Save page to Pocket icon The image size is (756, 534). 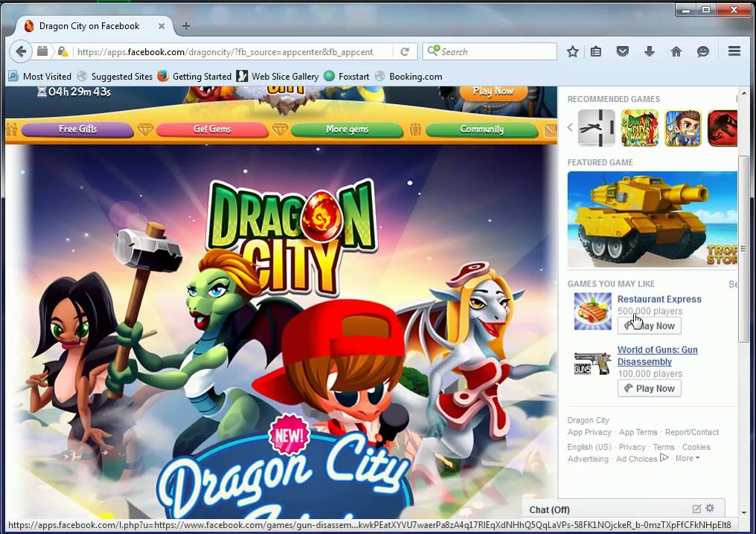(x=623, y=51)
